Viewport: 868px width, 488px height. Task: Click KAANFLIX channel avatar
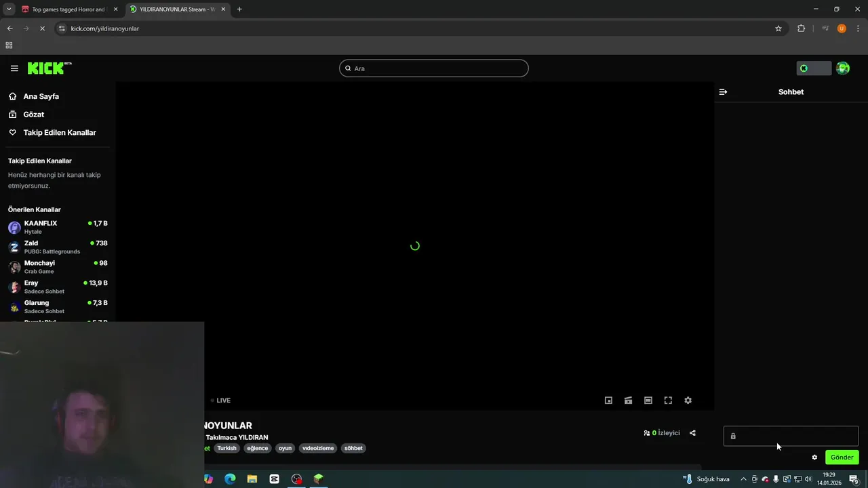tap(14, 228)
